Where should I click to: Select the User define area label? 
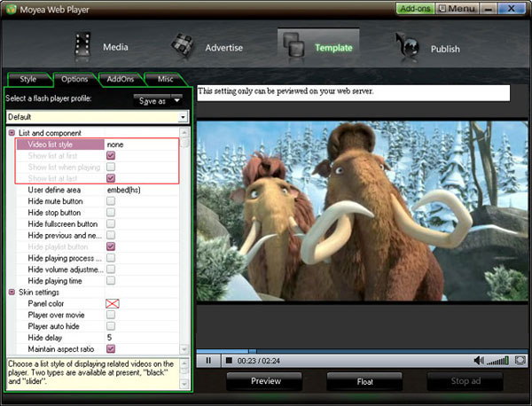pos(54,190)
